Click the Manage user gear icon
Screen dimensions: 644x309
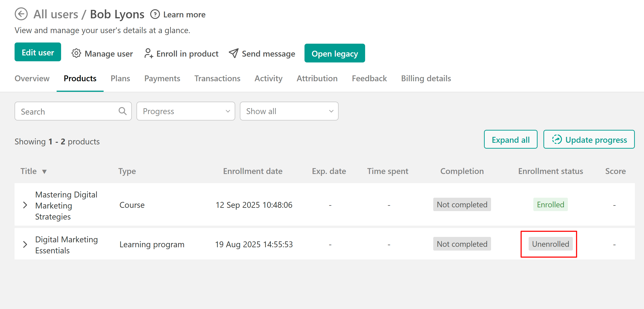76,53
